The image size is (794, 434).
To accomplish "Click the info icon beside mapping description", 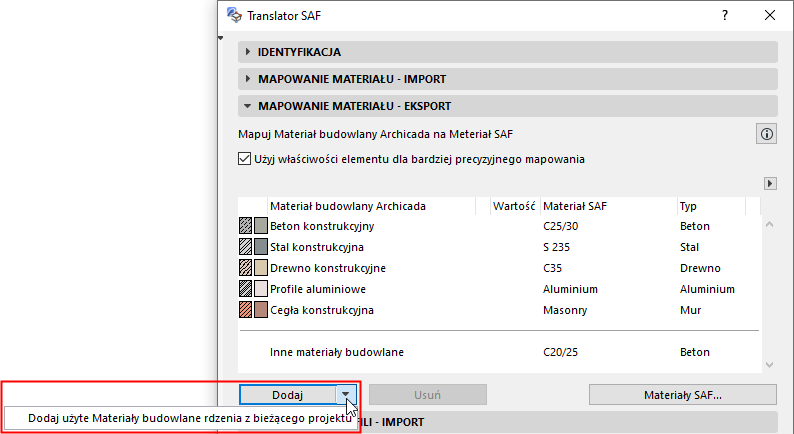I will pyautogui.click(x=766, y=134).
